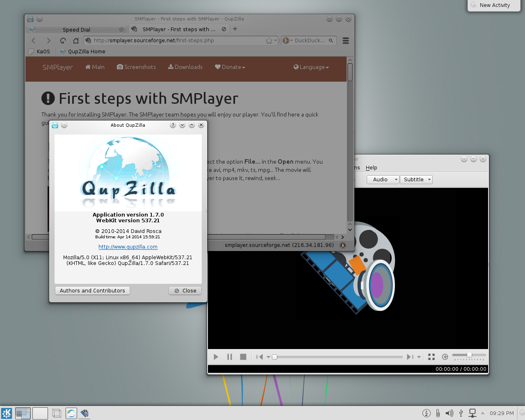Open the www.qupzilla.com link
525x420 pixels.
[x=128, y=247]
